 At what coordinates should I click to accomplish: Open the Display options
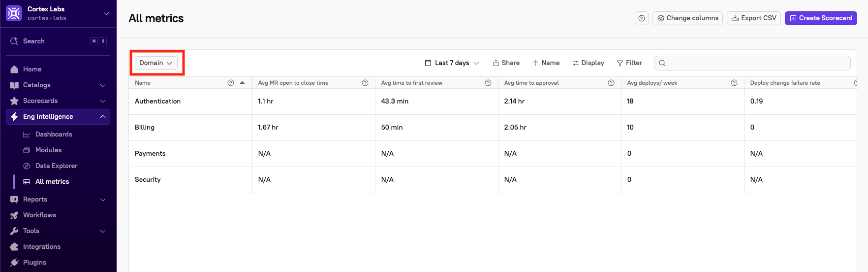(588, 63)
